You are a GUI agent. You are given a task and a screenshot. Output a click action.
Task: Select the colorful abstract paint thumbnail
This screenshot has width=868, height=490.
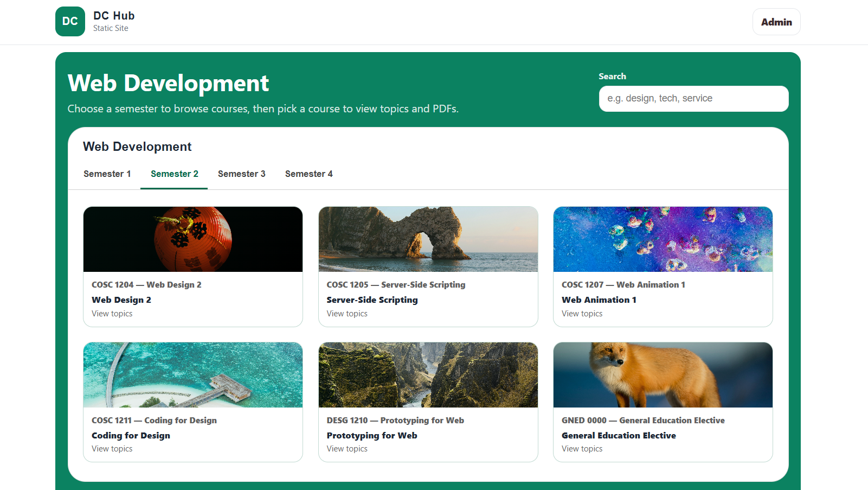pyautogui.click(x=663, y=239)
